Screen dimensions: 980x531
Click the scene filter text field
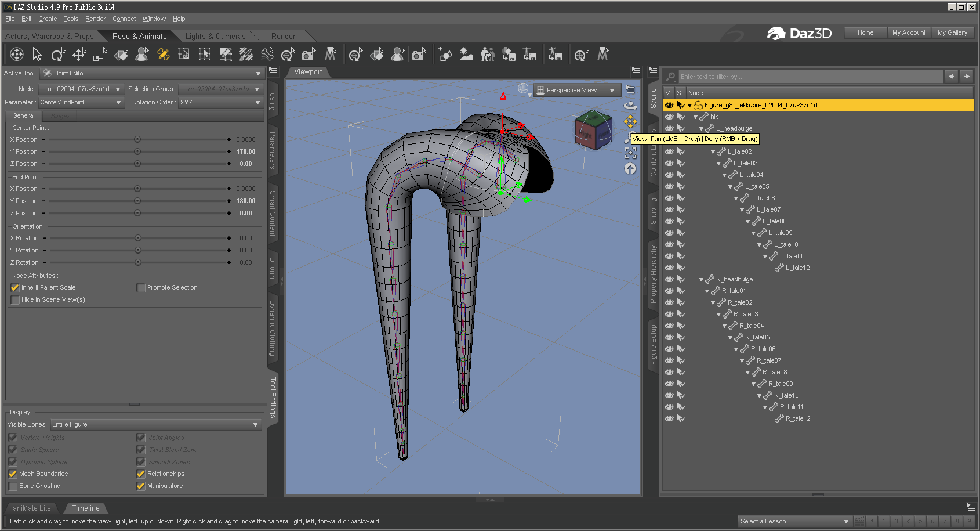pyautogui.click(x=810, y=77)
